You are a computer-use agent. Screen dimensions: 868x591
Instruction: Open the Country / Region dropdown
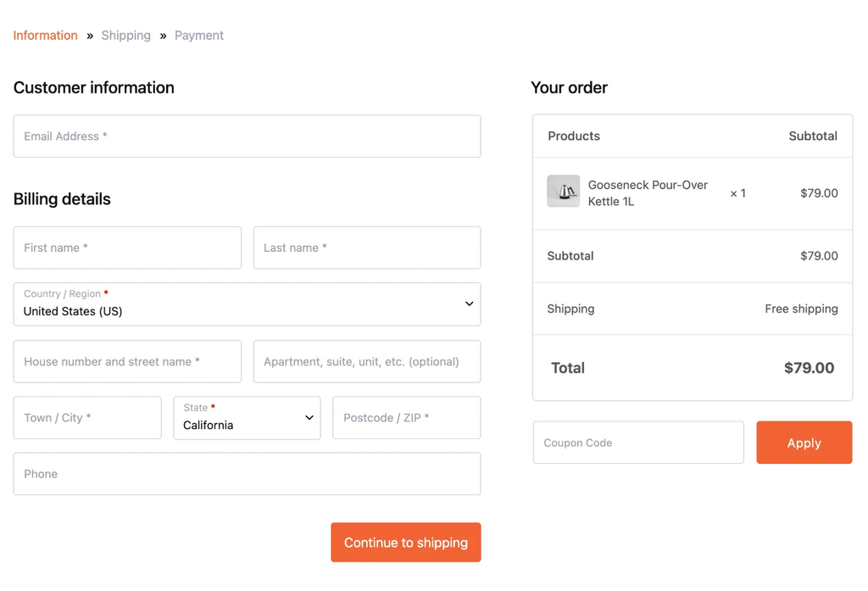[247, 304]
